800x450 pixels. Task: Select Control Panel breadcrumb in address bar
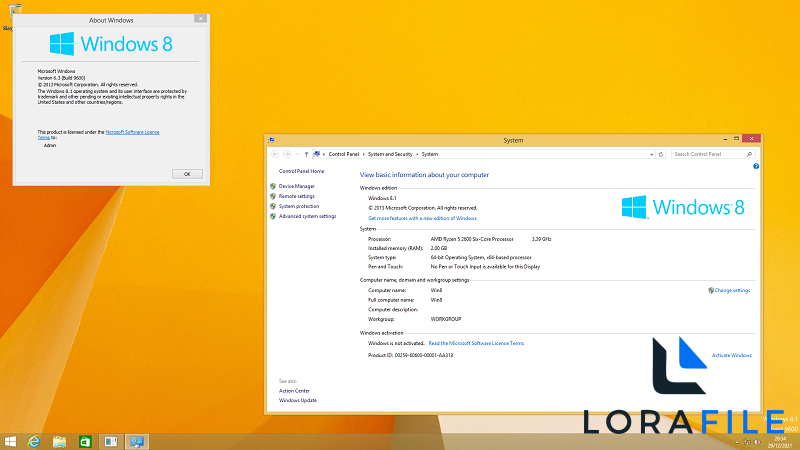(x=343, y=154)
